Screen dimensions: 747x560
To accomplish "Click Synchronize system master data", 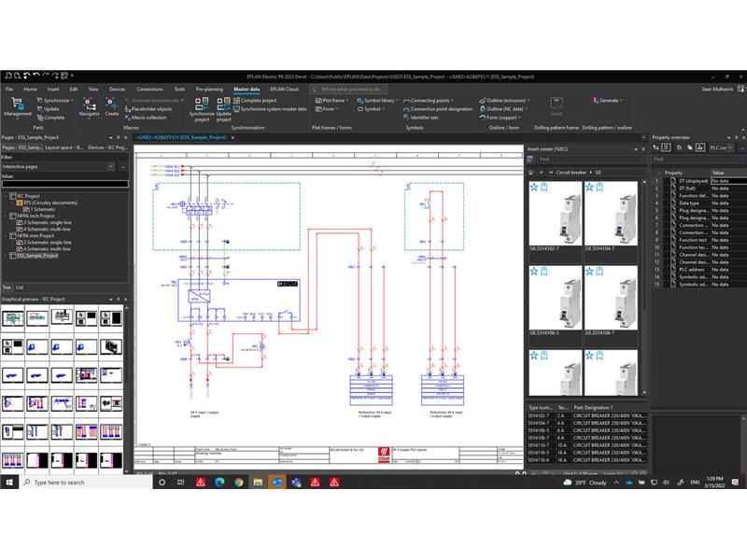I will (270, 109).
